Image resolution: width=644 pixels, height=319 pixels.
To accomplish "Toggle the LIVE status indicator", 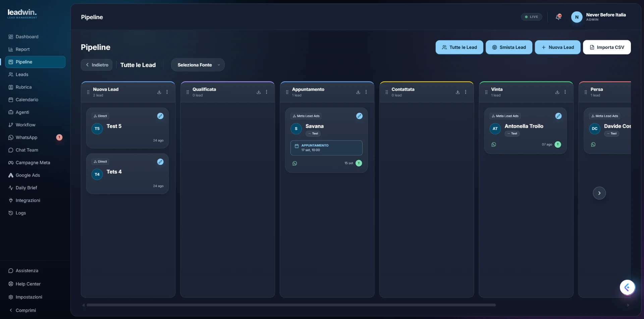I will click(x=531, y=17).
